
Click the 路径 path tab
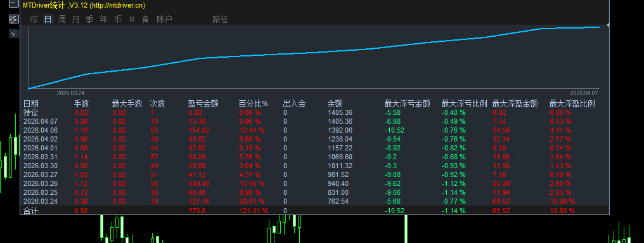tap(220, 19)
